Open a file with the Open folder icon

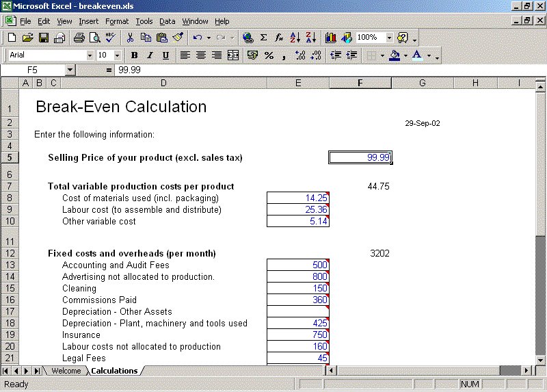27,38
